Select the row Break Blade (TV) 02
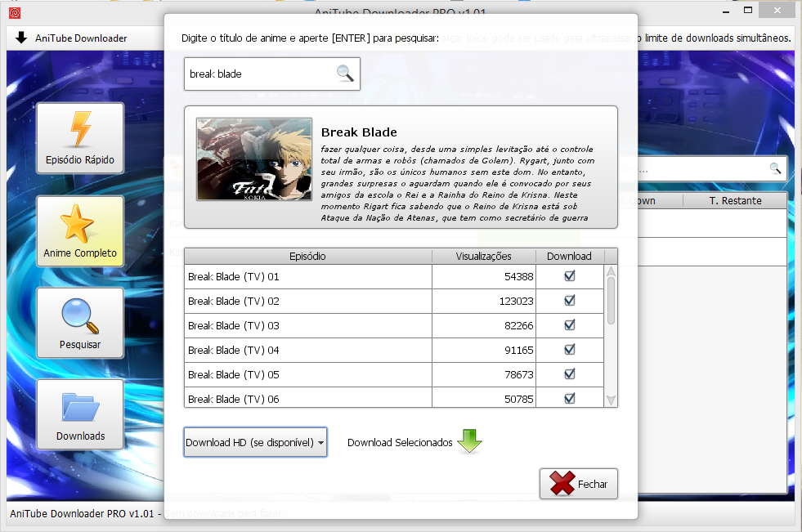Viewport: 802px width, 532px height. (394, 301)
